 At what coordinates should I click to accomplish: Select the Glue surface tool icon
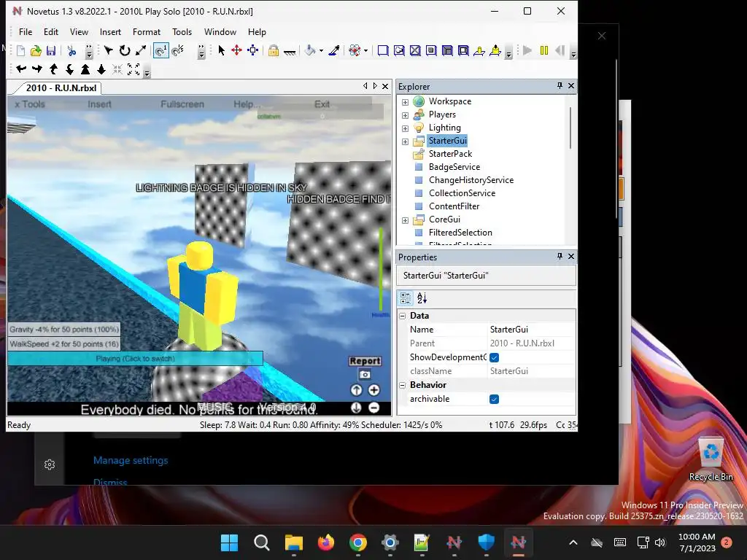[x=399, y=50]
